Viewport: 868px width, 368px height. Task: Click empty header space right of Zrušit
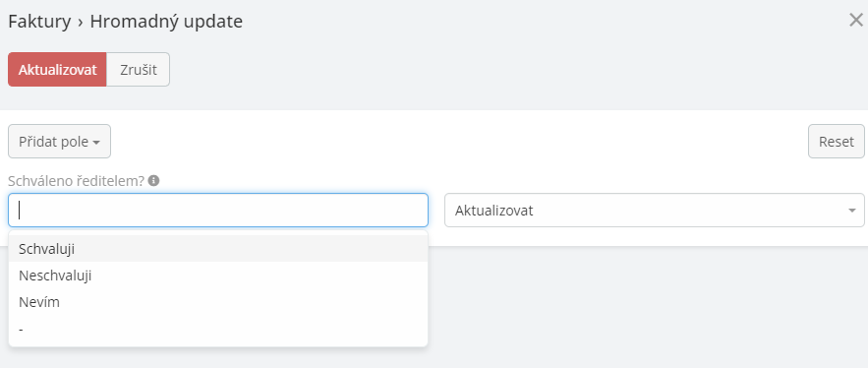(498, 70)
